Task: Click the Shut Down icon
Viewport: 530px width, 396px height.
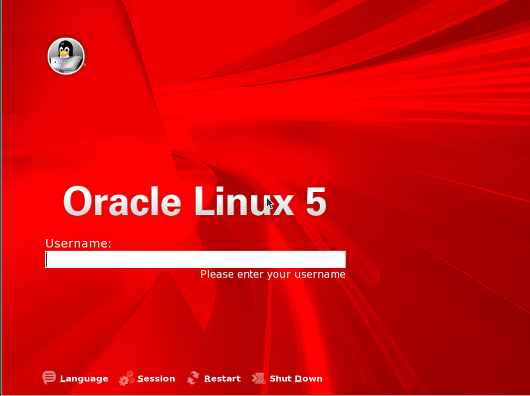Action: coord(259,378)
